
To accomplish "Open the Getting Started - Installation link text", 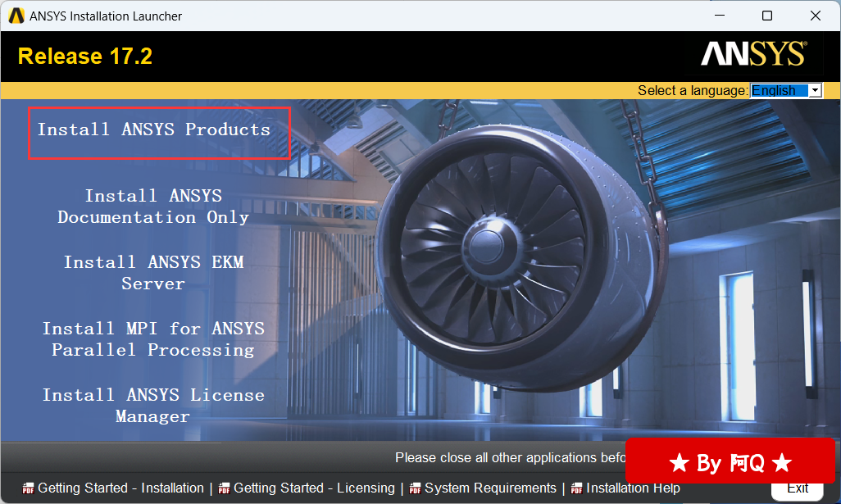I will tap(120, 488).
